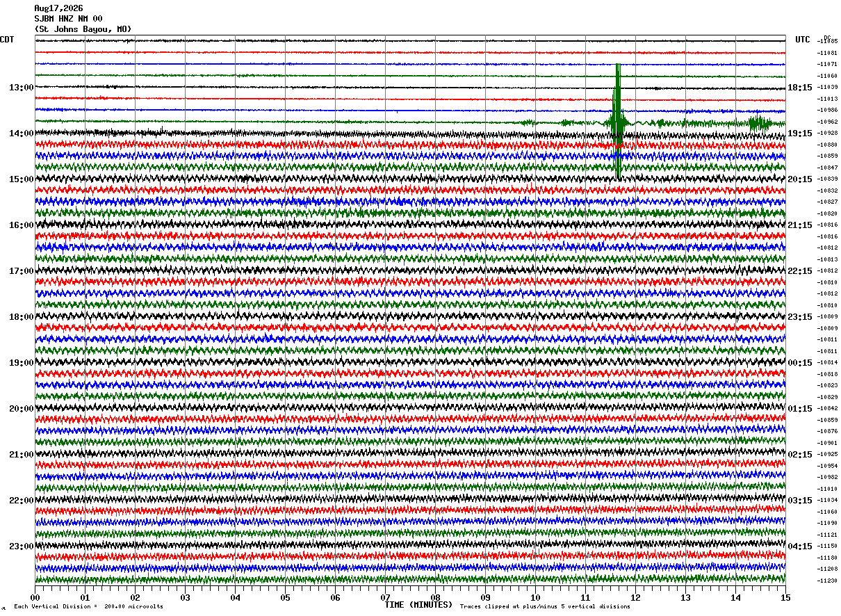Click the 07 minute tick on time axis
841x616 pixels.
click(x=385, y=597)
